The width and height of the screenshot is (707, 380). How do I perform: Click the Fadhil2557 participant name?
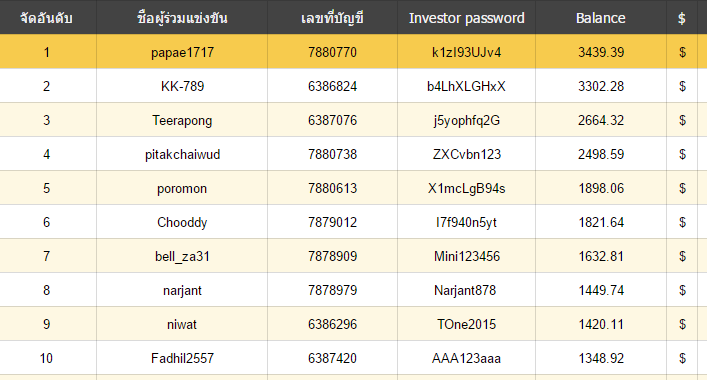click(x=182, y=358)
